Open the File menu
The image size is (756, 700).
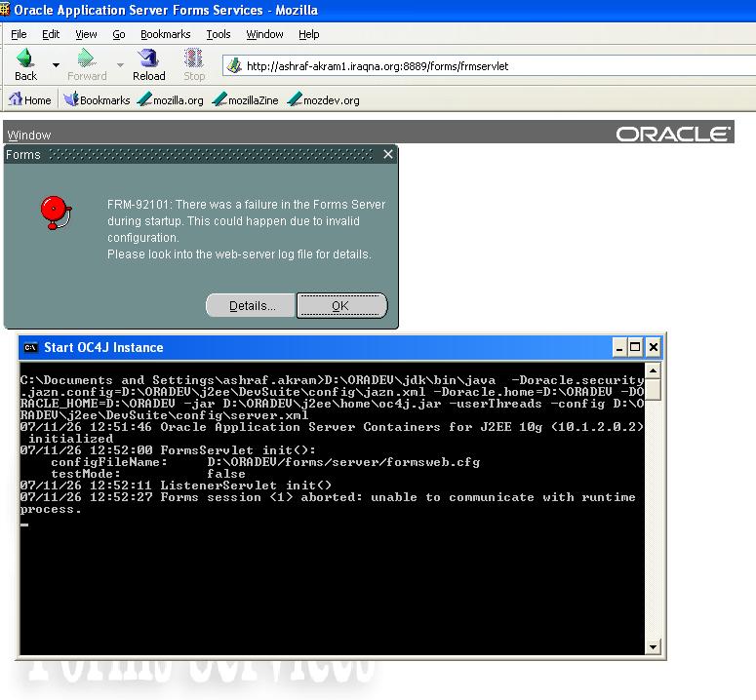19,34
